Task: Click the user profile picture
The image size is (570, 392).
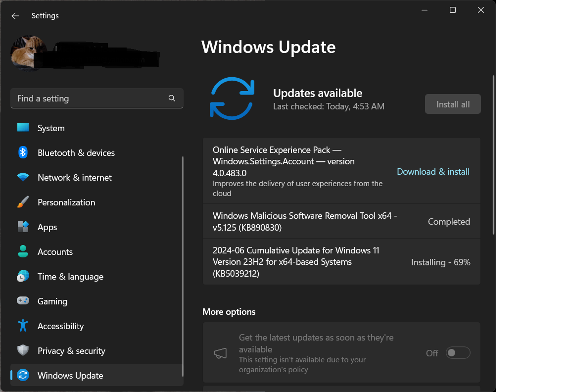Action: click(x=28, y=53)
